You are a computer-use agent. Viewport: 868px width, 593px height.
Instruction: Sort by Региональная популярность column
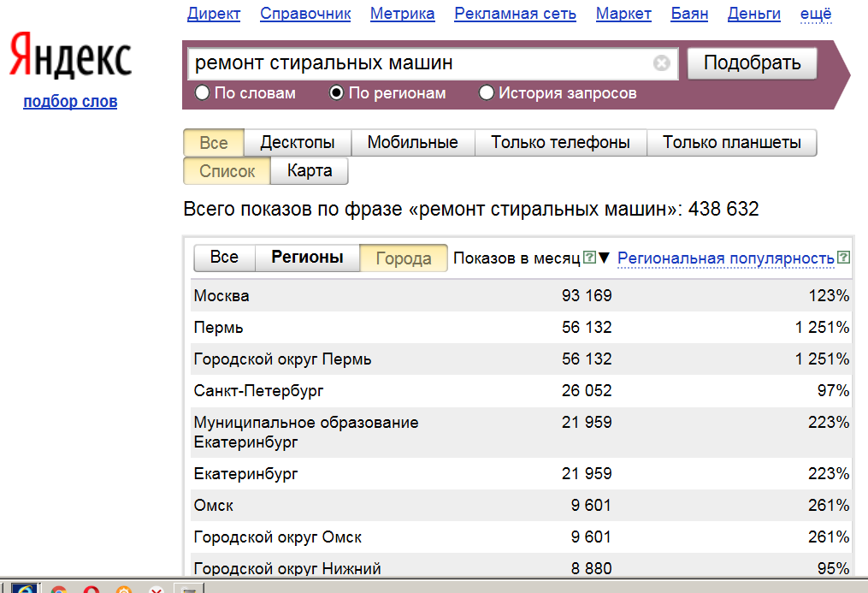[x=725, y=258]
